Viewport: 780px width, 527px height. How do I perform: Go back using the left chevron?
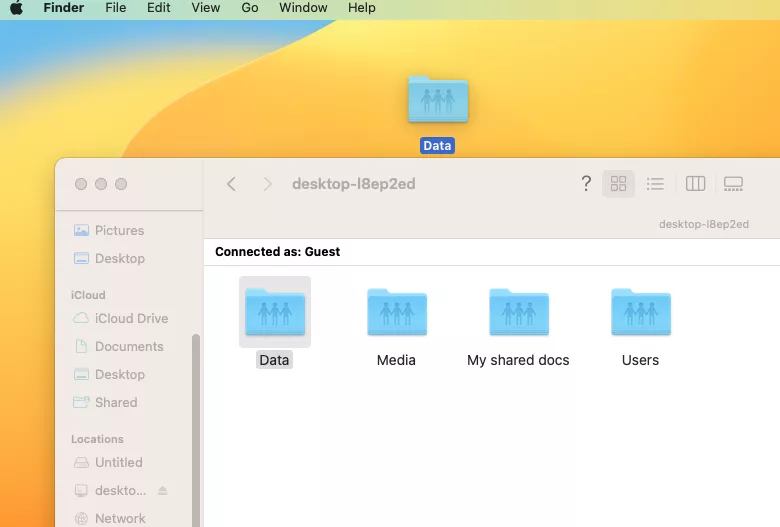pos(231,184)
